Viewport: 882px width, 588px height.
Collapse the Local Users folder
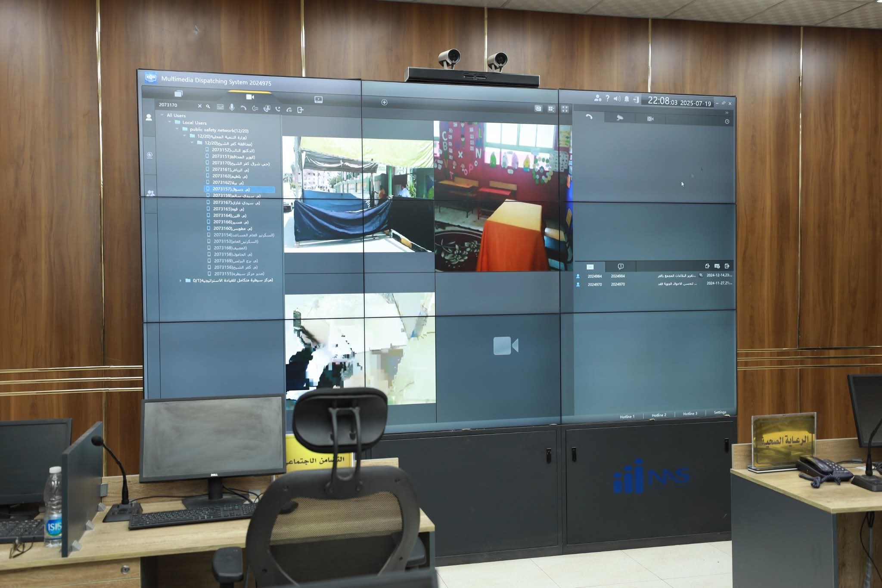(x=170, y=122)
